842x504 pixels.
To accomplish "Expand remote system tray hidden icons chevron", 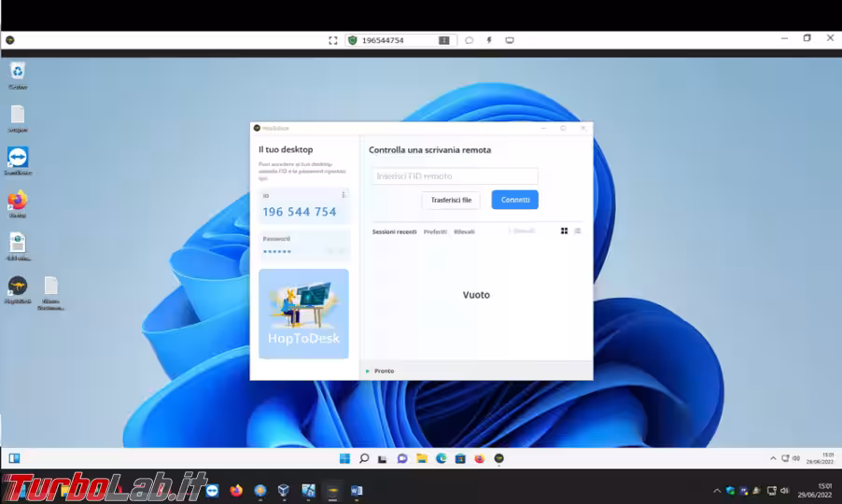I will point(773,458).
